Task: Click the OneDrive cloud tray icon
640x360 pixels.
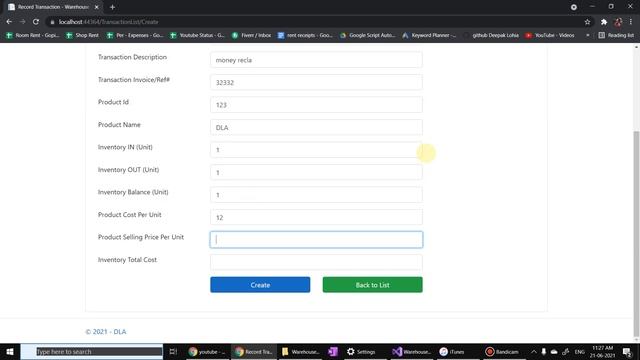Action: click(554, 351)
